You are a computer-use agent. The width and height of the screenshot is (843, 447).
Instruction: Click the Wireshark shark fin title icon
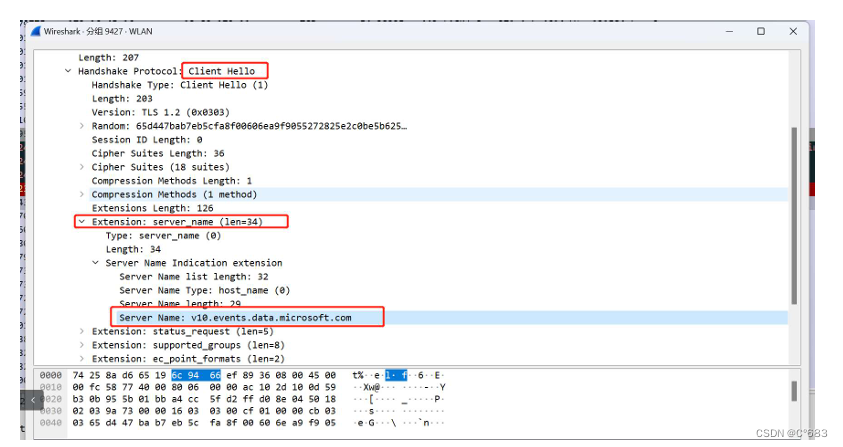(x=36, y=31)
